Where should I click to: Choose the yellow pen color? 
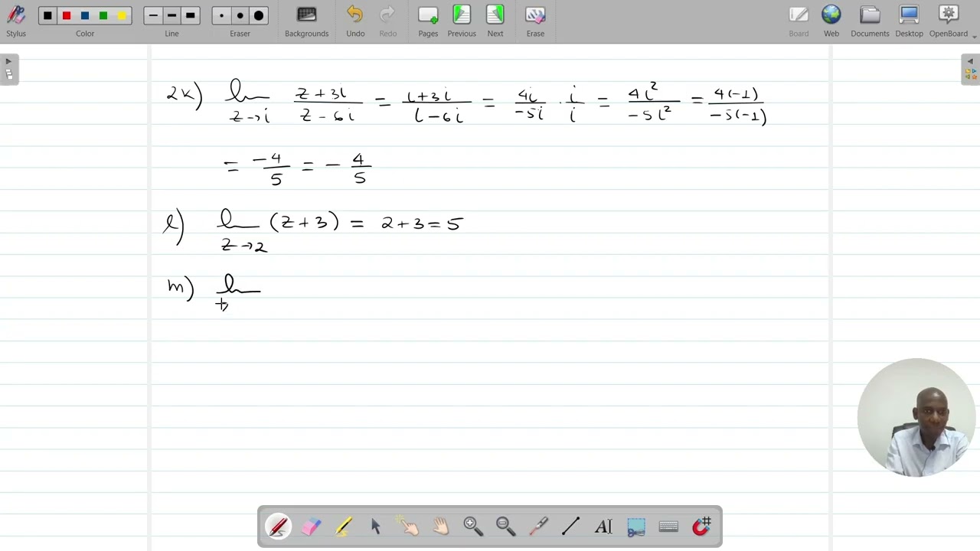[122, 15]
